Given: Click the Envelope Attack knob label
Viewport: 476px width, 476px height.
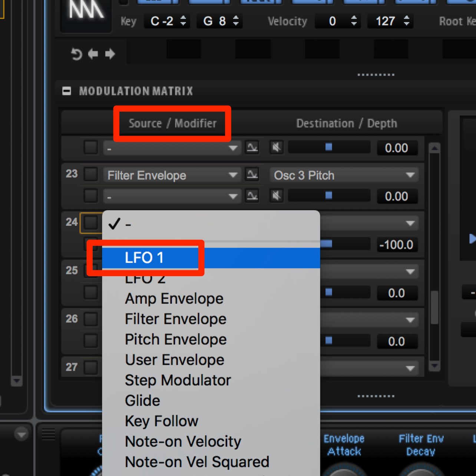Looking at the screenshot, I should [x=344, y=445].
